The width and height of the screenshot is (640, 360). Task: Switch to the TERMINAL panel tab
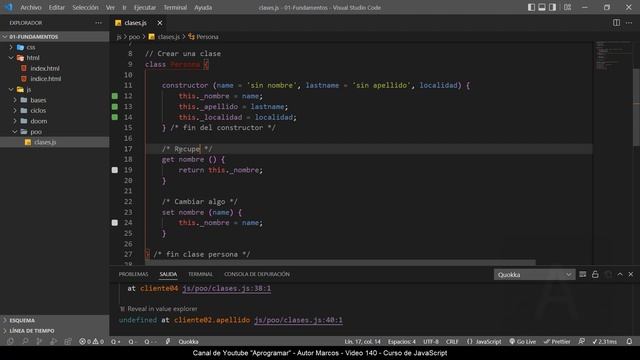click(200, 274)
